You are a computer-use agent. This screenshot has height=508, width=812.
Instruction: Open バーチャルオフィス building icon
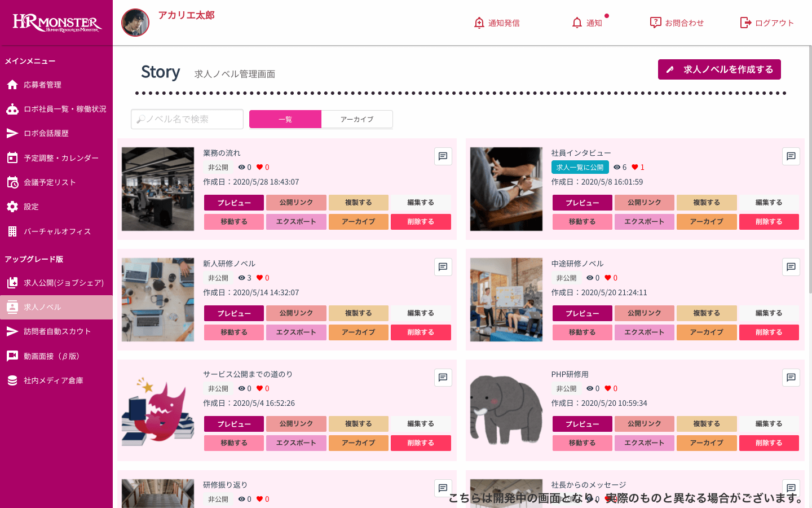(12, 231)
